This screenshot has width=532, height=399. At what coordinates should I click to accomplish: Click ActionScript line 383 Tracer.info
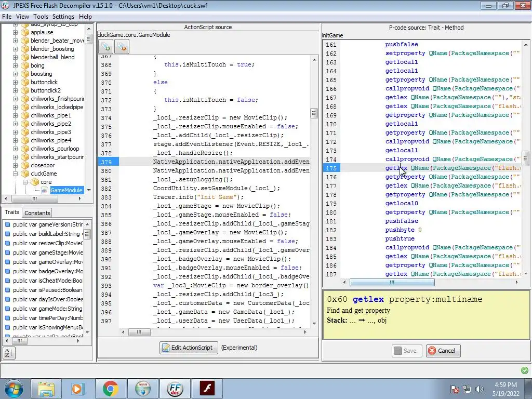tap(198, 197)
